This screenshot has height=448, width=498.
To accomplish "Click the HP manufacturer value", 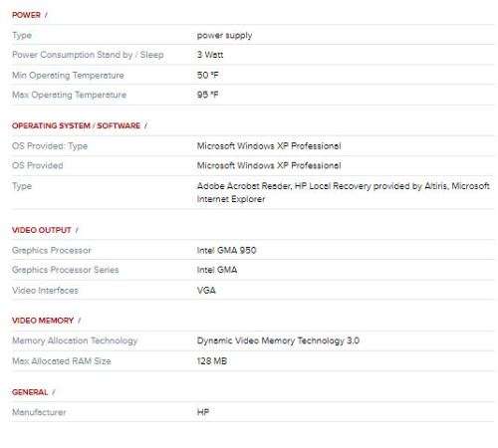I will click(203, 412).
